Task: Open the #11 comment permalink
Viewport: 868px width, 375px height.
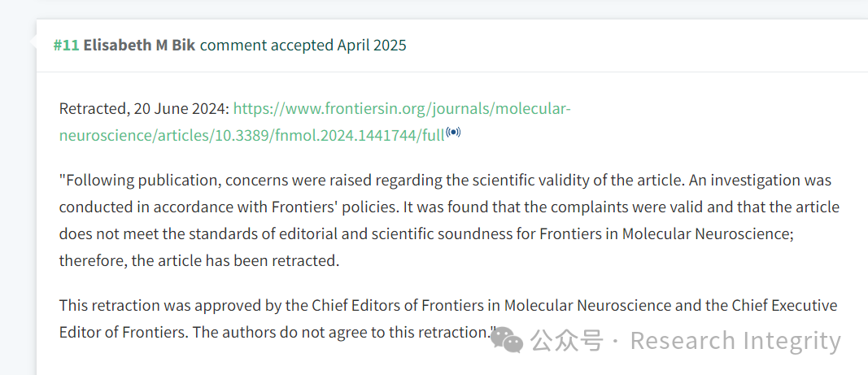Action: (67, 46)
